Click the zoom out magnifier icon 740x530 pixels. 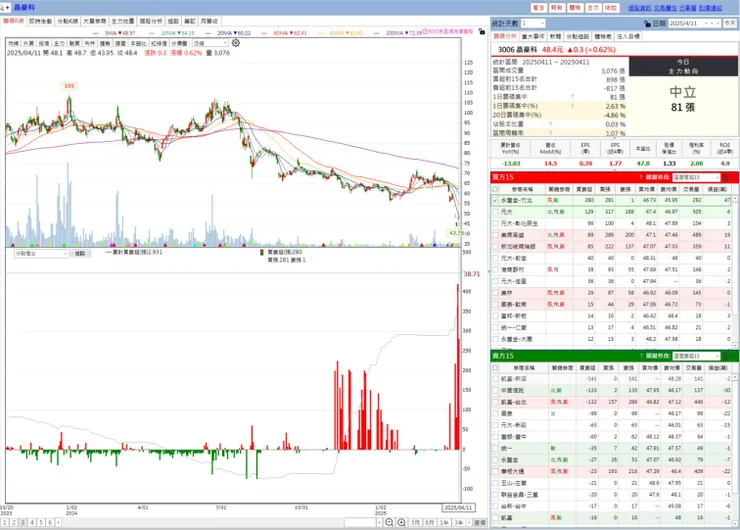coord(389,522)
